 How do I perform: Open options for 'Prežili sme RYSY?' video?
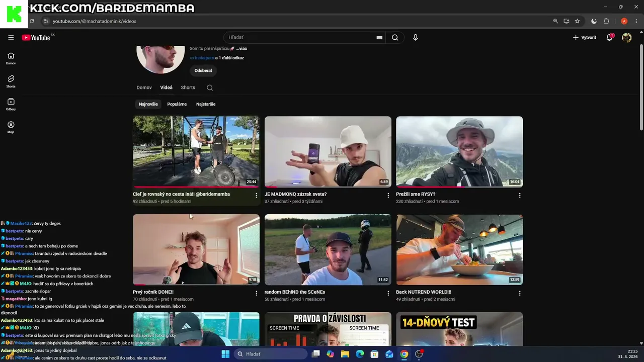tap(520, 195)
